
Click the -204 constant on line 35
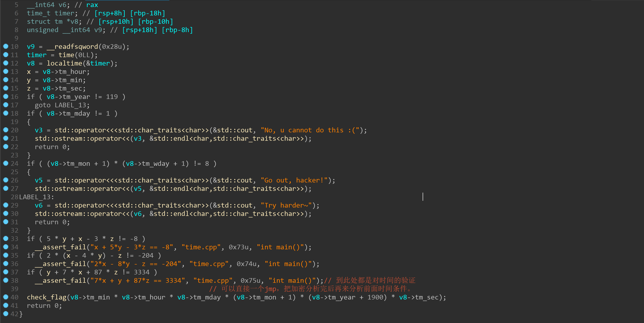[145, 256]
